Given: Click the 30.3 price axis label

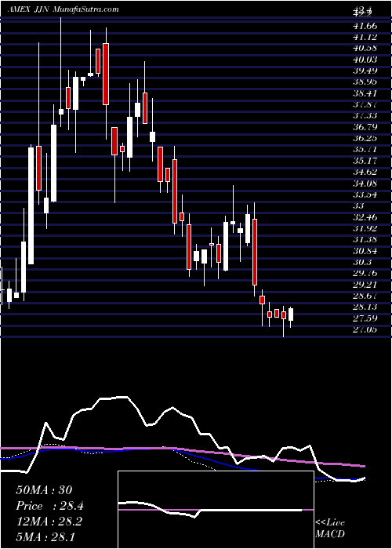Looking at the screenshot, I should coord(362,262).
